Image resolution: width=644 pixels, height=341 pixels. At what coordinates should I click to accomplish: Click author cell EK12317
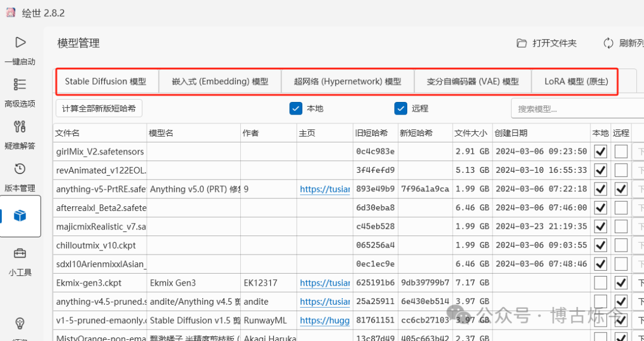269,283
